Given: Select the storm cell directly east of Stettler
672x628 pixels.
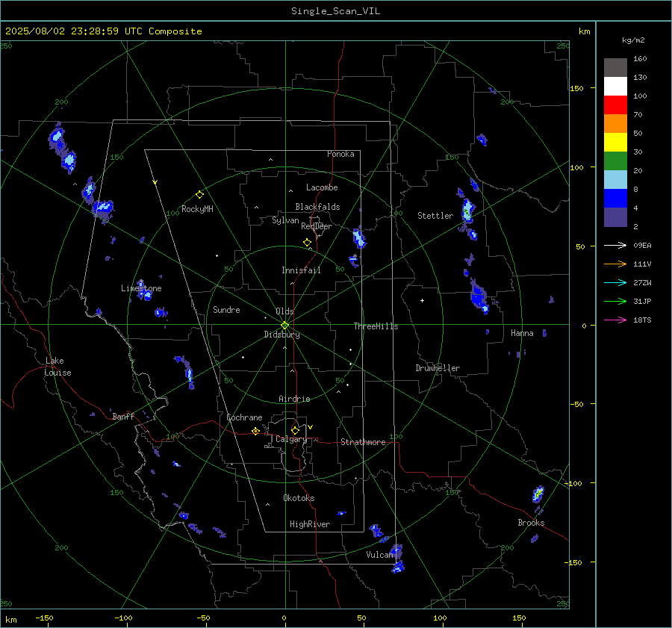Looking at the screenshot, I should click(467, 211).
